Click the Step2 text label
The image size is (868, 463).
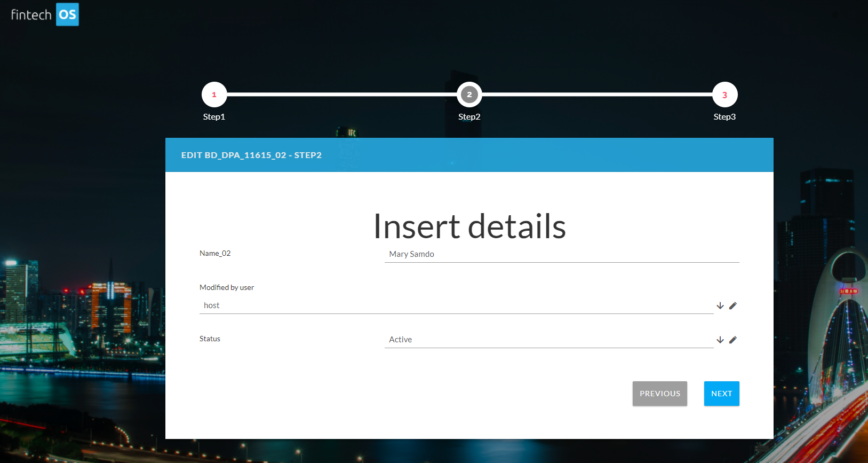pyautogui.click(x=469, y=116)
